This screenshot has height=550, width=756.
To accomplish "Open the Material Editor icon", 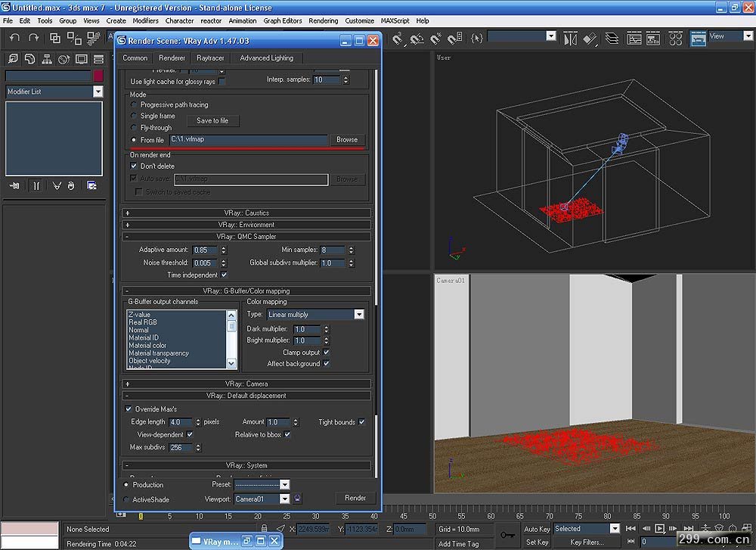I will 675,39.
